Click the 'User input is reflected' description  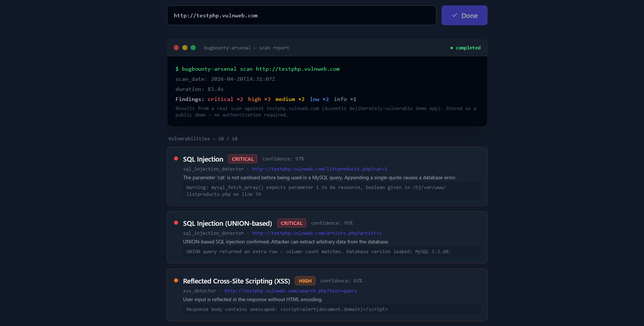pyautogui.click(x=253, y=300)
